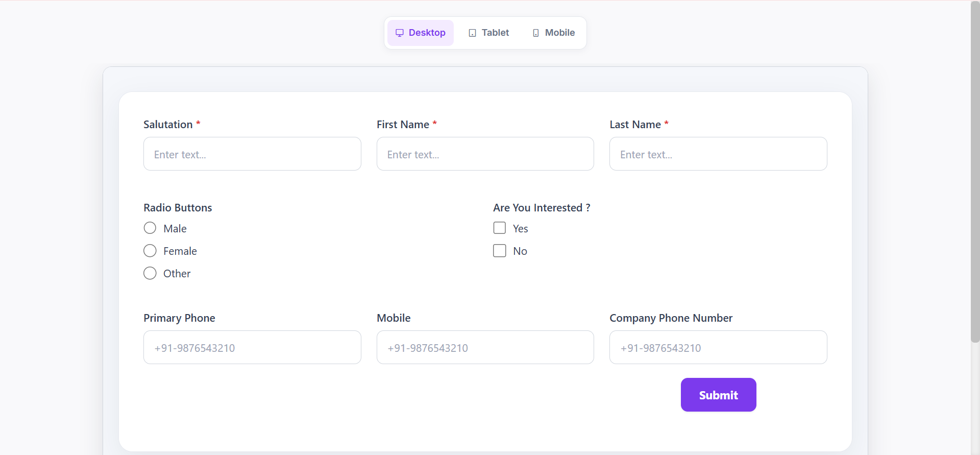Switch to Tablet preview tab
This screenshot has height=455, width=980.
tap(488, 33)
